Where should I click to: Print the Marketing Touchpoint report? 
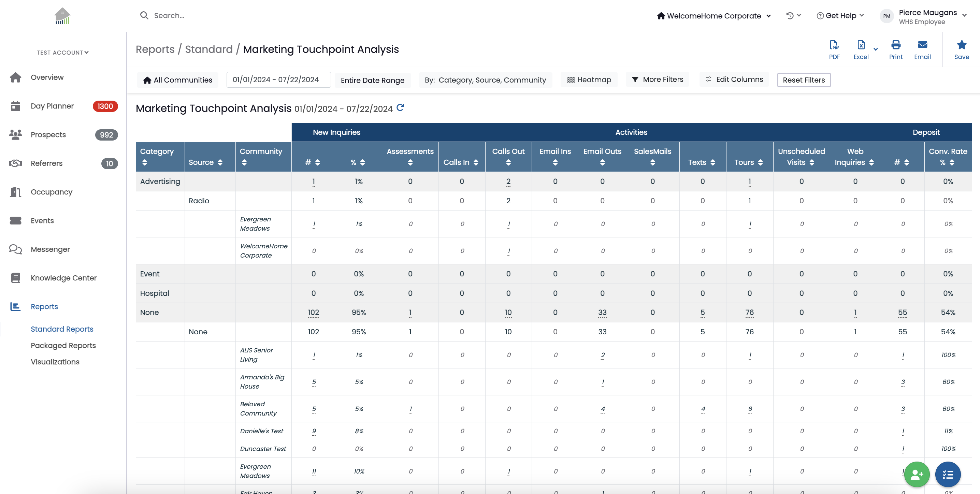(x=895, y=50)
